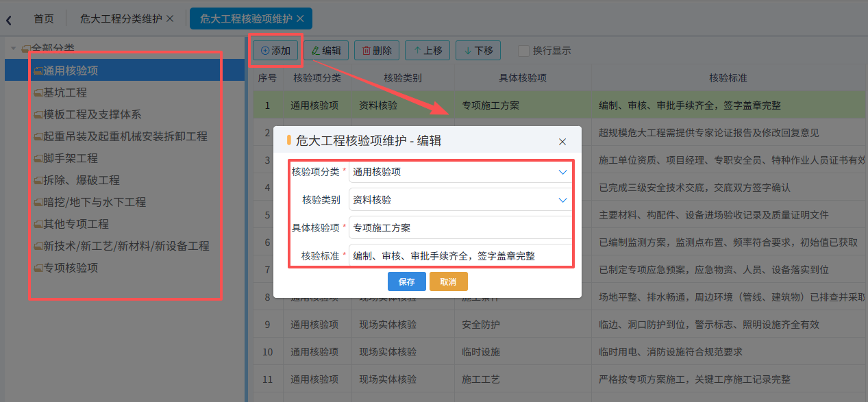Select 模板工程及支撑体系 tree node
Screen dimensions: 868x402
(x=92, y=114)
